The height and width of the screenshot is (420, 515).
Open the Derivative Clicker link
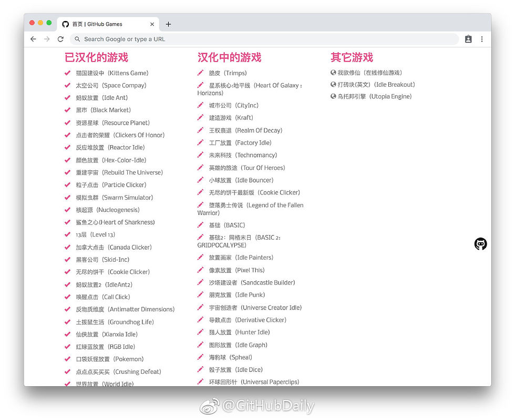(248, 320)
